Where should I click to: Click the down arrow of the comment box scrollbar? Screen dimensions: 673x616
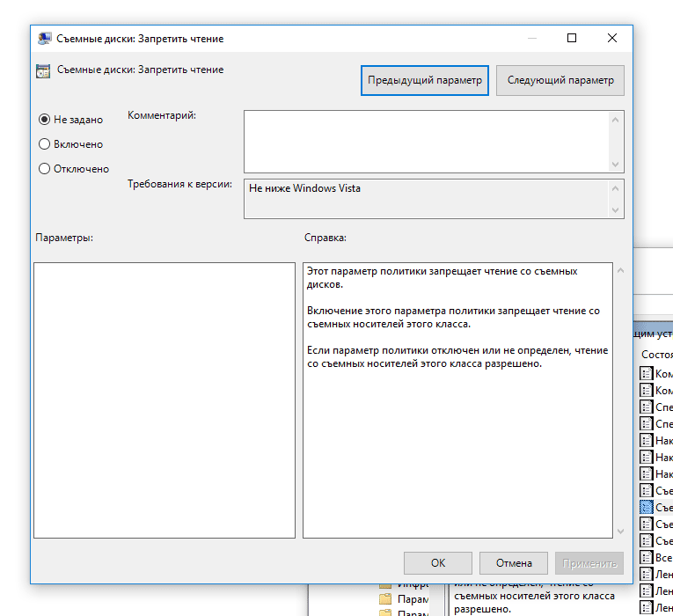(x=616, y=165)
